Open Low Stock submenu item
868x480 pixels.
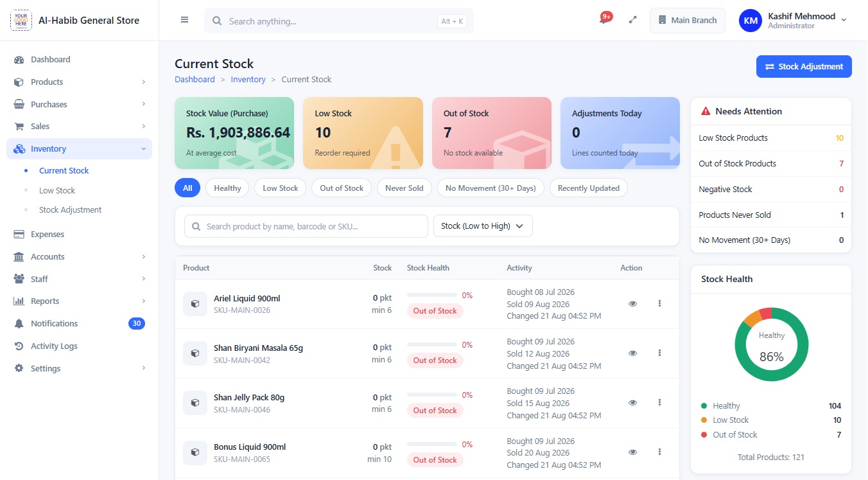pyautogui.click(x=57, y=191)
